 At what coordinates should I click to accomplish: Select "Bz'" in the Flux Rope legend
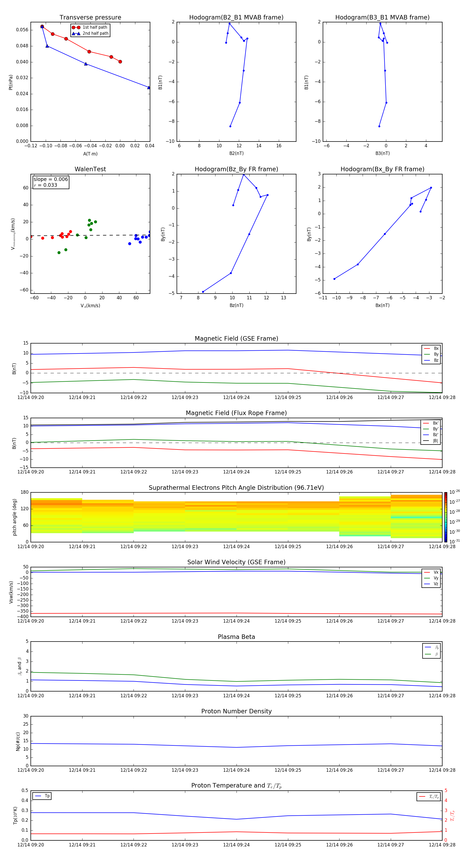431,435
